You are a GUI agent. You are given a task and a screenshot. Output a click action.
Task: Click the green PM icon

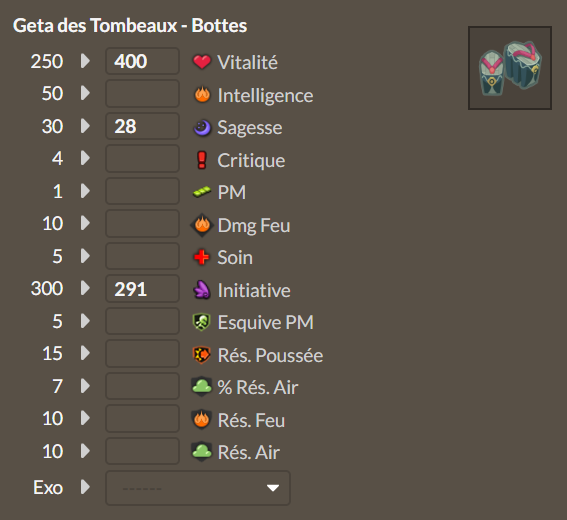202,192
